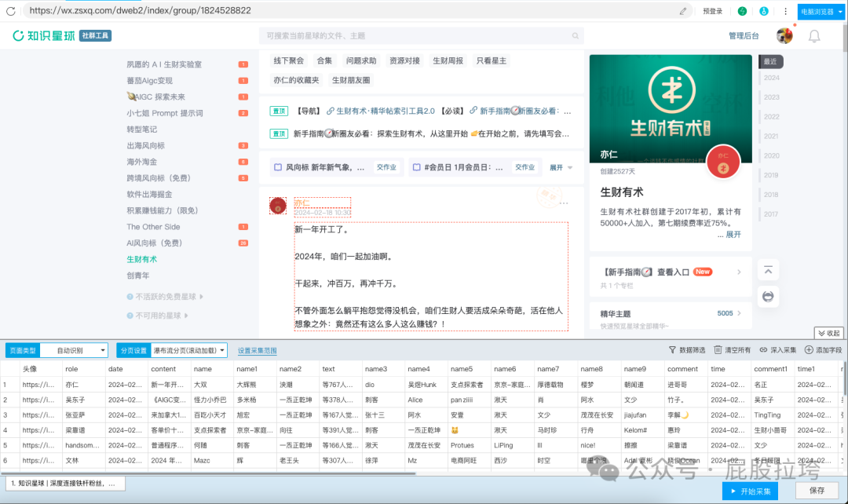Select the 资源对接 tag

[404, 60]
